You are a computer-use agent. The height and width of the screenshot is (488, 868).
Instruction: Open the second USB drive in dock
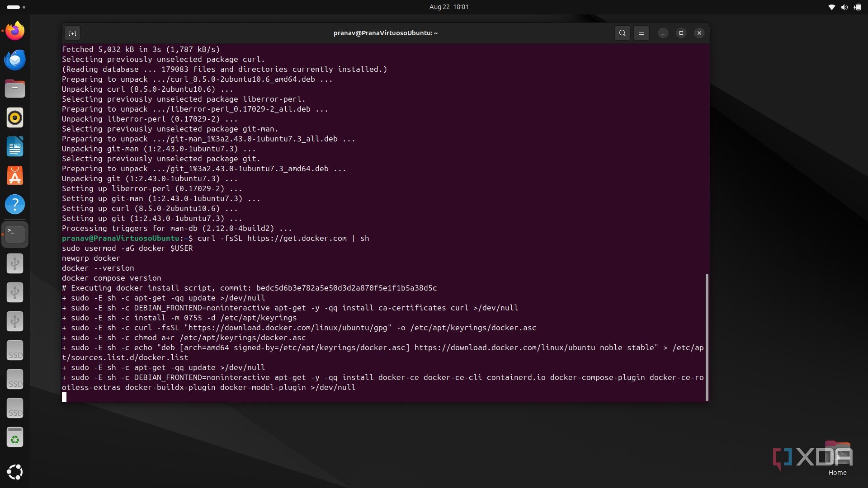click(15, 292)
